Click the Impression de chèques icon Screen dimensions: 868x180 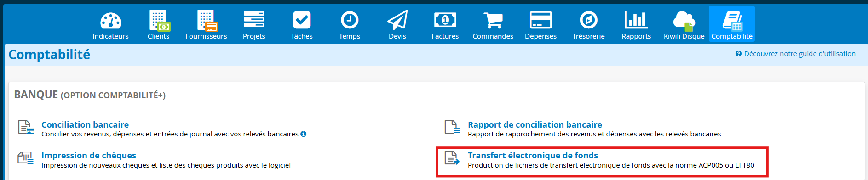click(26, 158)
